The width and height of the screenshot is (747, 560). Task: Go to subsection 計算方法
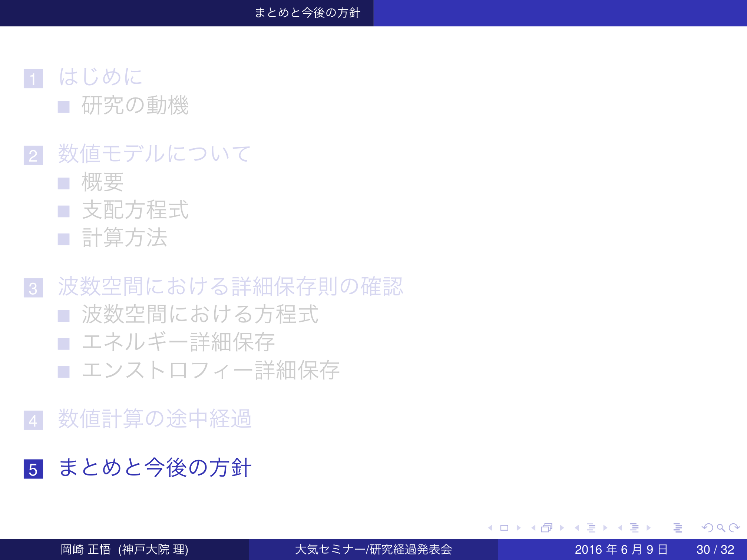[x=124, y=238]
